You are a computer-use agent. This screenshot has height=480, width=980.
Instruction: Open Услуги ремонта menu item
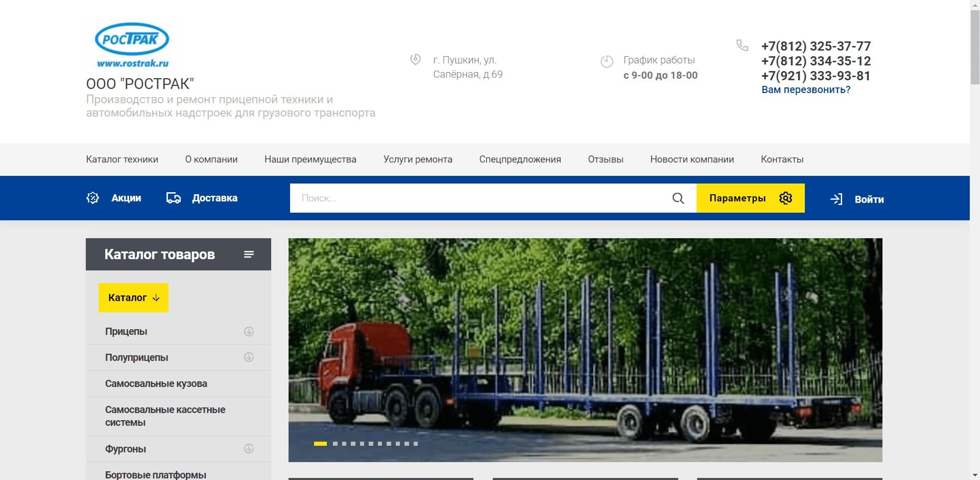[x=418, y=159]
